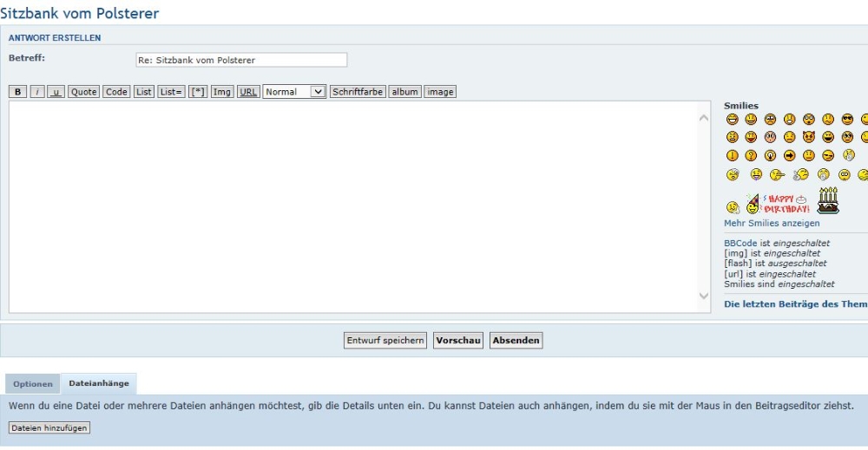Open the Normal font size dropdown

(x=294, y=92)
